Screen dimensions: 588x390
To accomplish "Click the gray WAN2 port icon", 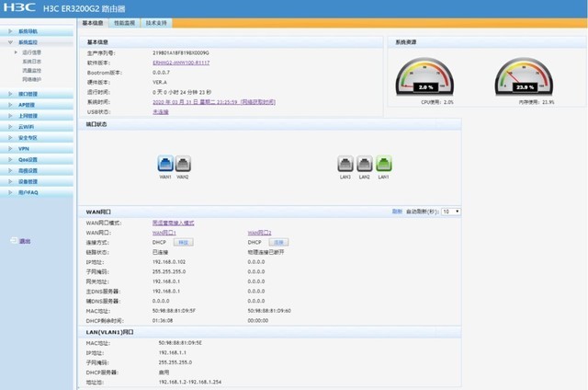I will (x=183, y=164).
